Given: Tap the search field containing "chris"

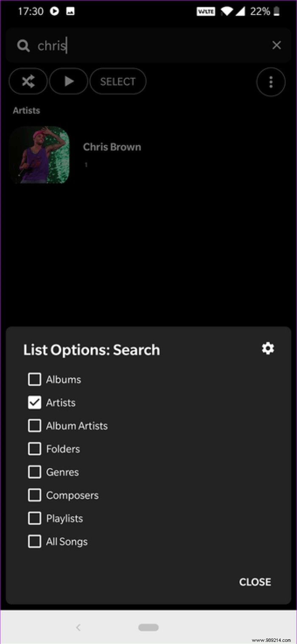Looking at the screenshot, I should pos(148,46).
